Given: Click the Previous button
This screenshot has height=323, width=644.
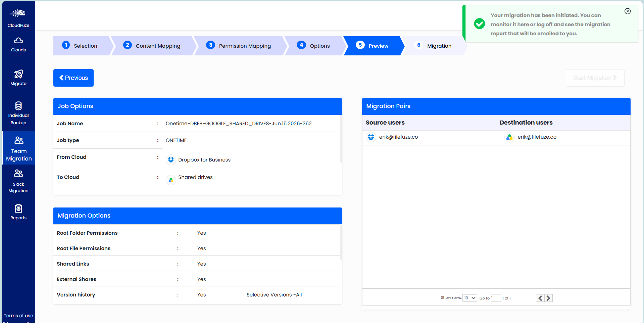Looking at the screenshot, I should [x=73, y=78].
